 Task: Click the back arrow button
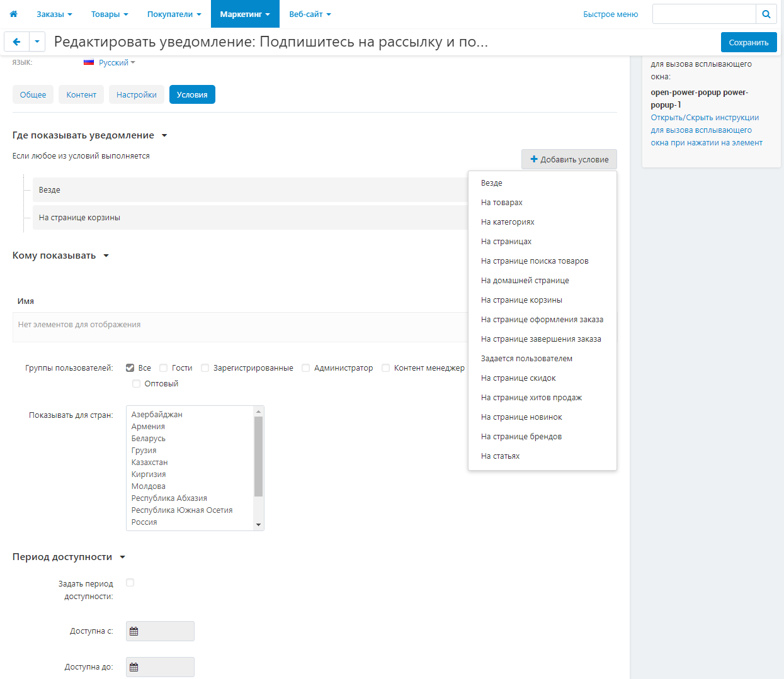pyautogui.click(x=16, y=42)
